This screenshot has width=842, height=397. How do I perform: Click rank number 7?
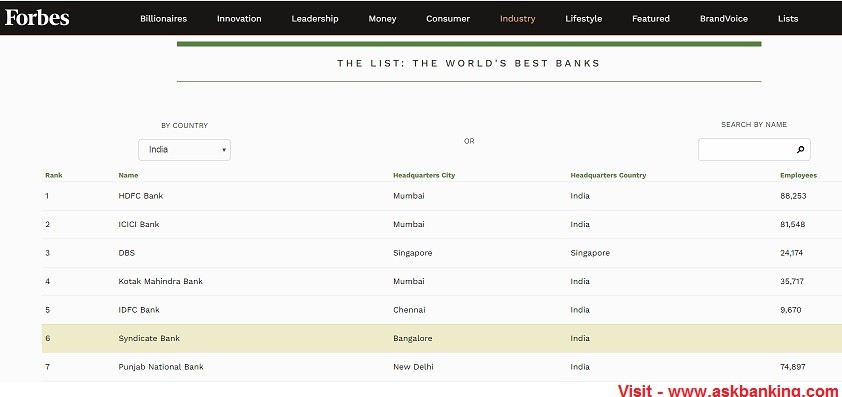tap(47, 367)
